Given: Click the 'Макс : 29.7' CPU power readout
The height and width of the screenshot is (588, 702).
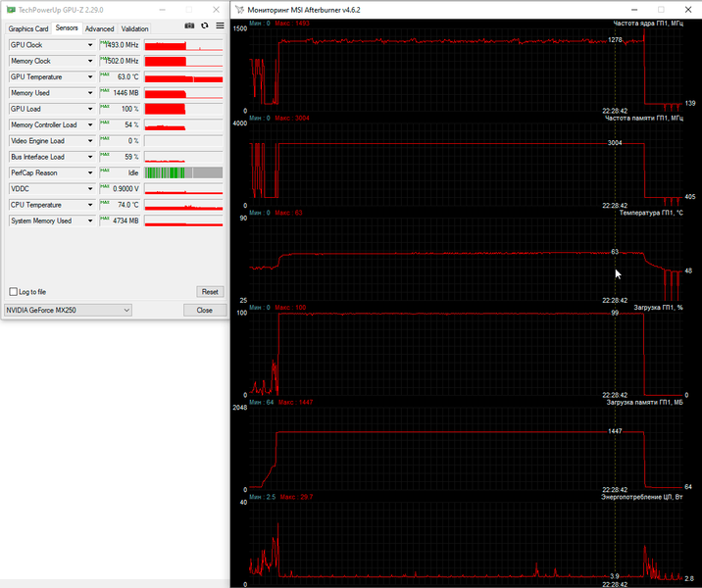Looking at the screenshot, I should [296, 497].
